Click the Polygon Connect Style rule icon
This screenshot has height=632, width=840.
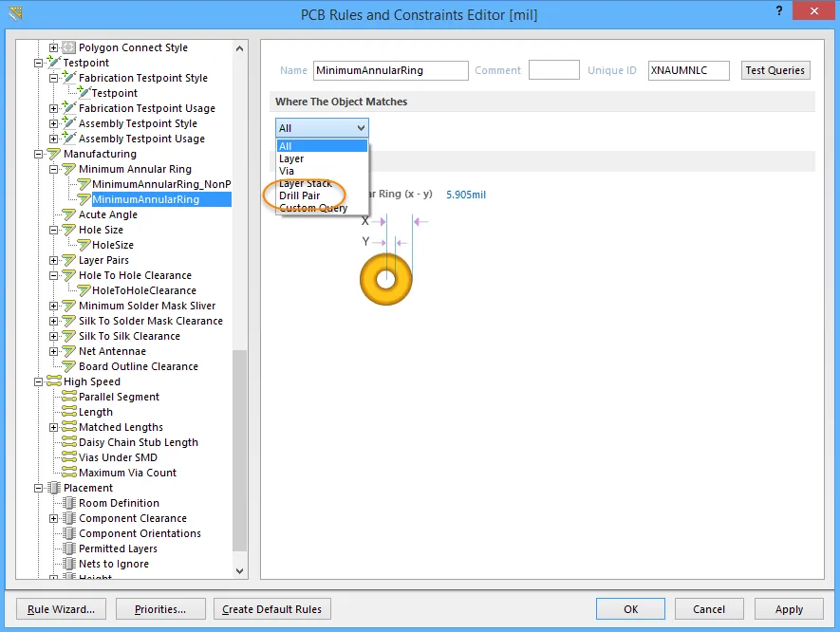click(68, 47)
